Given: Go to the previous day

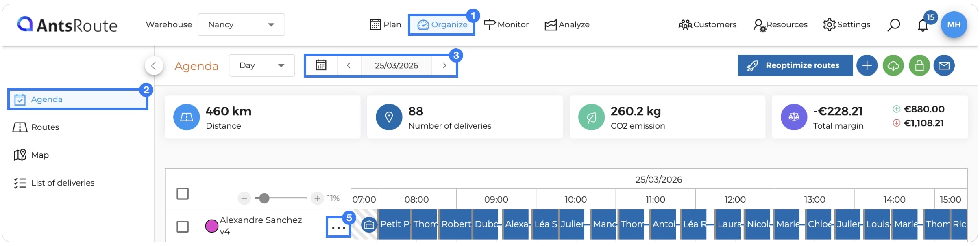Looking at the screenshot, I should (349, 65).
